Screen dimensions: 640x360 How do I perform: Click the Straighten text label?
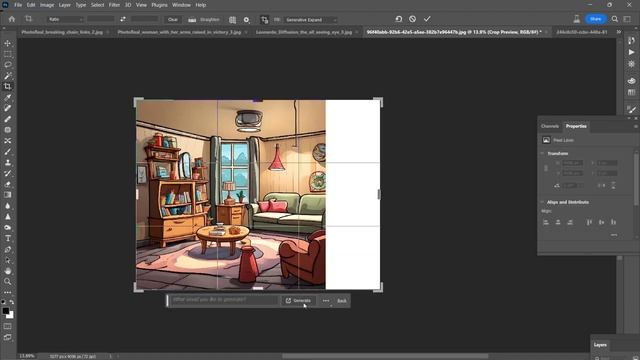pyautogui.click(x=209, y=19)
